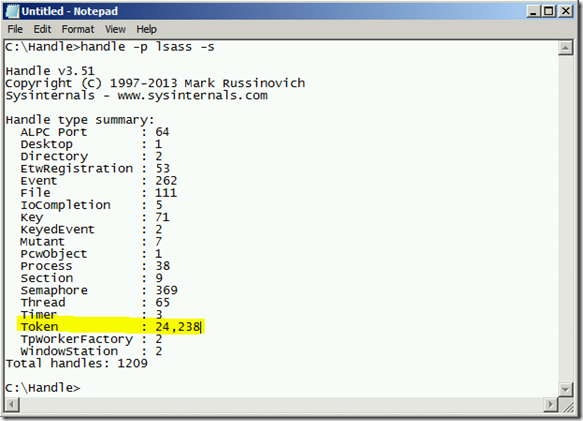The image size is (583, 421).
Task: Open the Format menu
Action: point(78,29)
